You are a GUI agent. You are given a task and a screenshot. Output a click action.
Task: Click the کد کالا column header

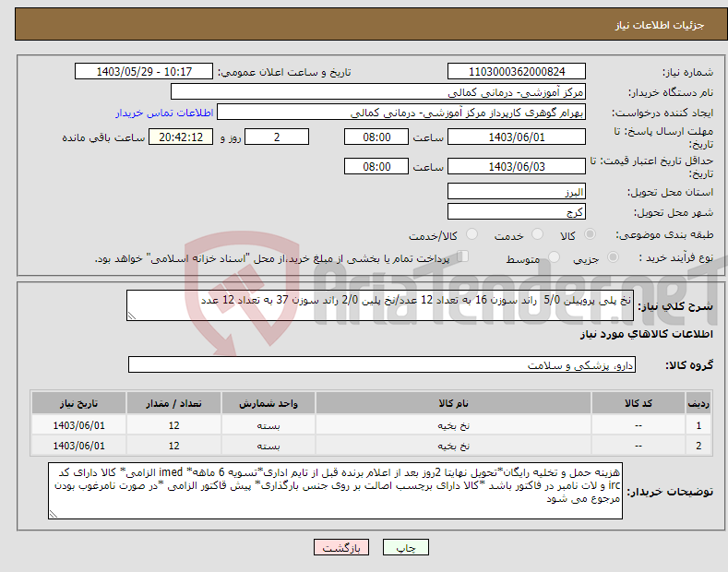pos(638,403)
